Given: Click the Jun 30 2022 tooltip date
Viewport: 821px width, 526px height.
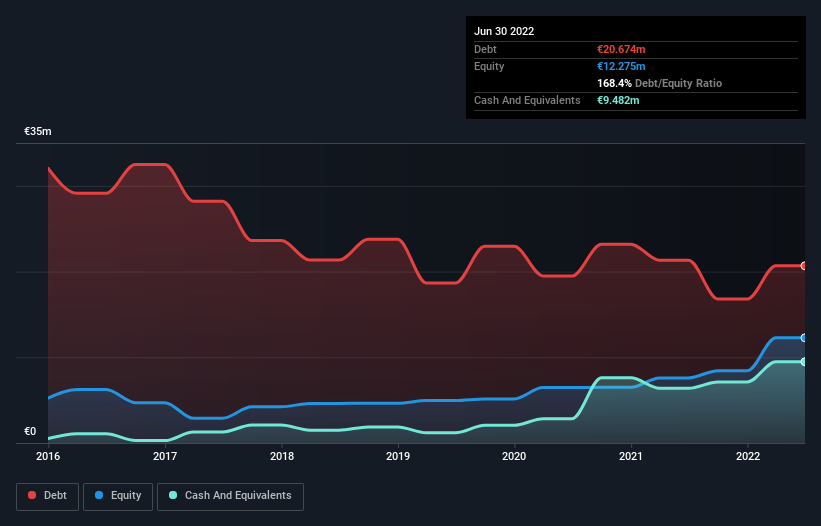Looking at the screenshot, I should (x=504, y=31).
